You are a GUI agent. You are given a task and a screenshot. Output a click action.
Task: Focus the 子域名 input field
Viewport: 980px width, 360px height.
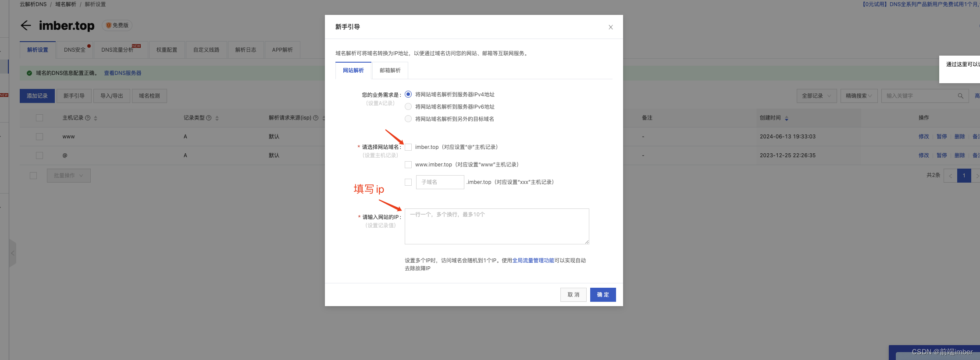click(x=440, y=182)
